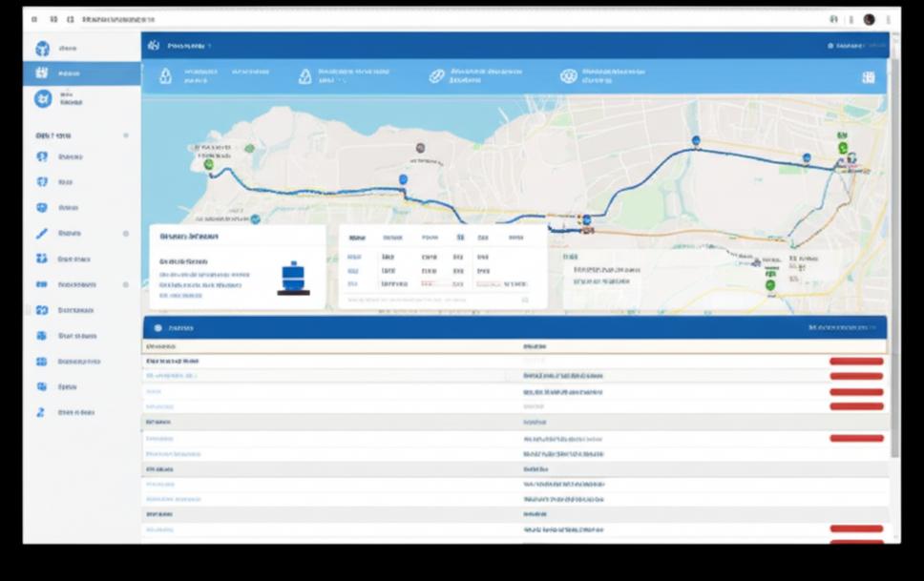Expand the submenu beside the pencil sidebar item
Image resolution: width=924 pixels, height=581 pixels.
(125, 233)
